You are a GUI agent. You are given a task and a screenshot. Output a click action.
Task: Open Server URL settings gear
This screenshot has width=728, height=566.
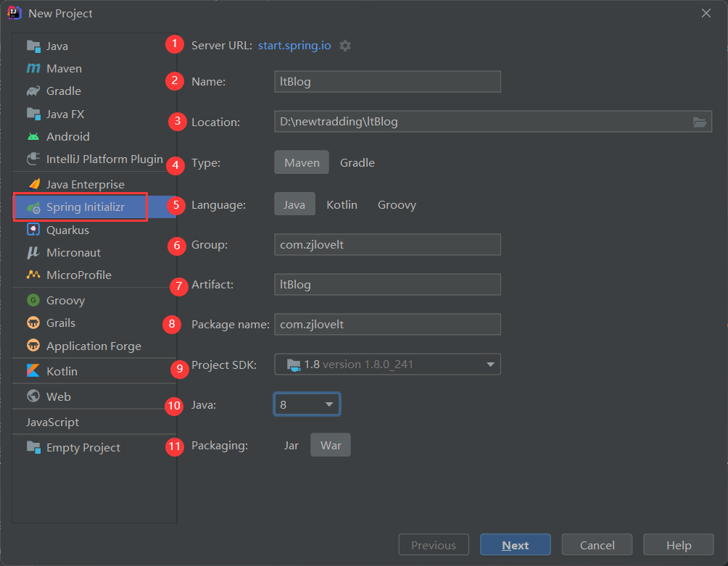click(345, 46)
